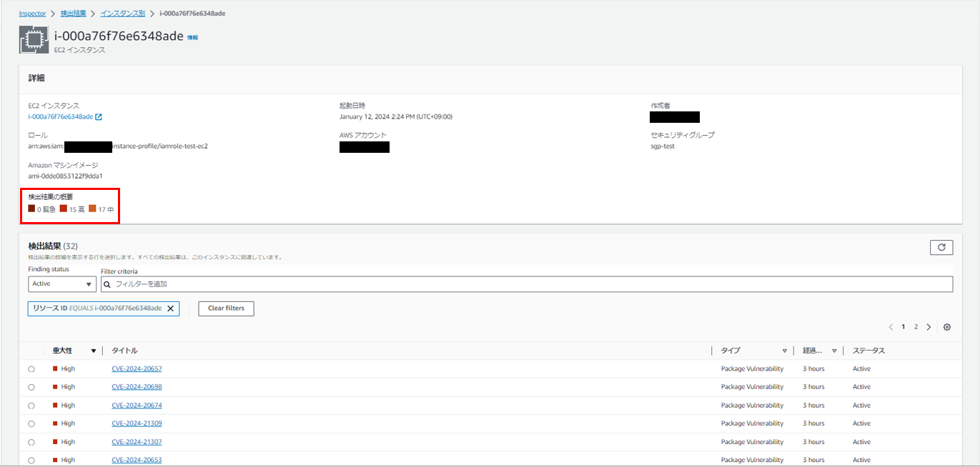This screenshot has width=980, height=467.
Task: Select page 2 in pagination
Action: pyautogui.click(x=916, y=327)
